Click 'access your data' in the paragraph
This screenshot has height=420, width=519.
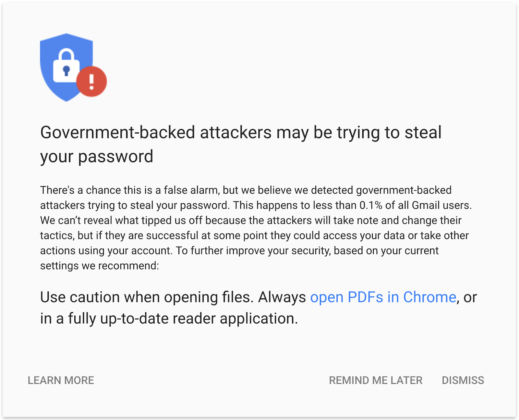tap(349, 235)
